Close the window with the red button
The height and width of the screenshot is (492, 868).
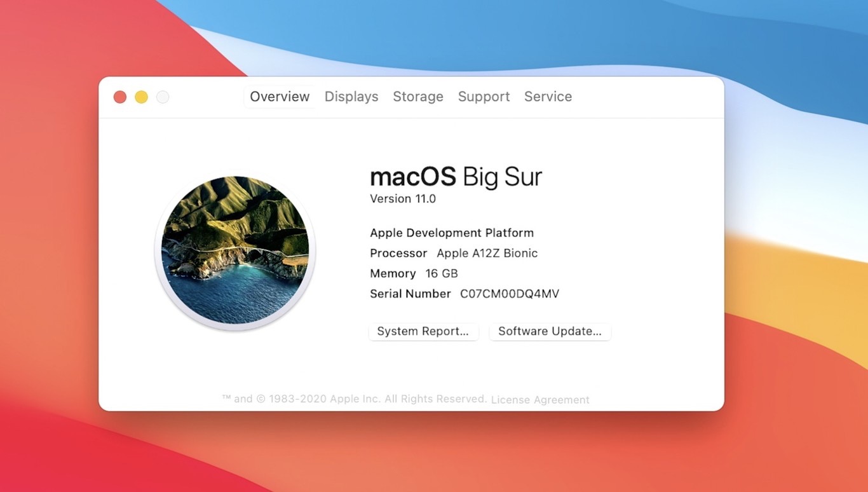tap(119, 97)
